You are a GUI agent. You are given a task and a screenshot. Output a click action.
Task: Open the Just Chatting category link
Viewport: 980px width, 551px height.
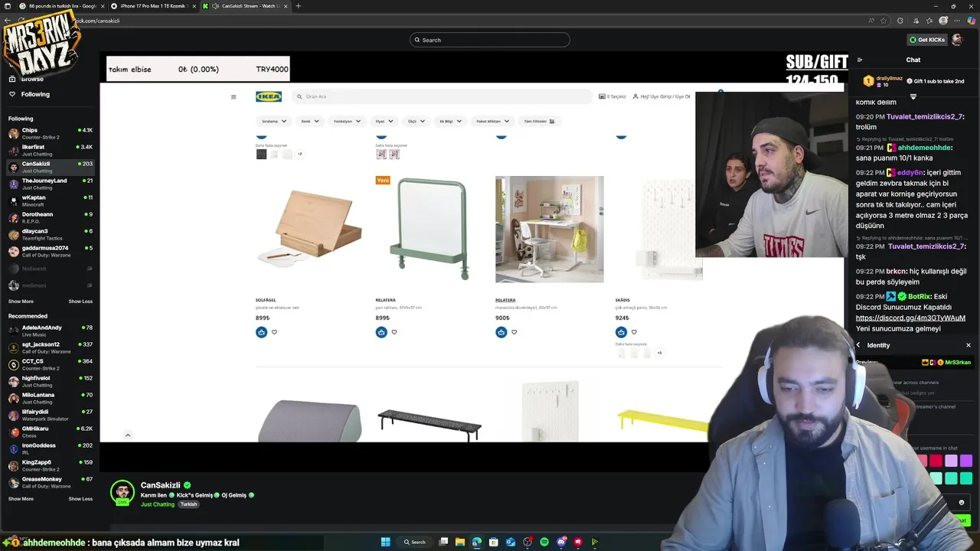point(158,504)
